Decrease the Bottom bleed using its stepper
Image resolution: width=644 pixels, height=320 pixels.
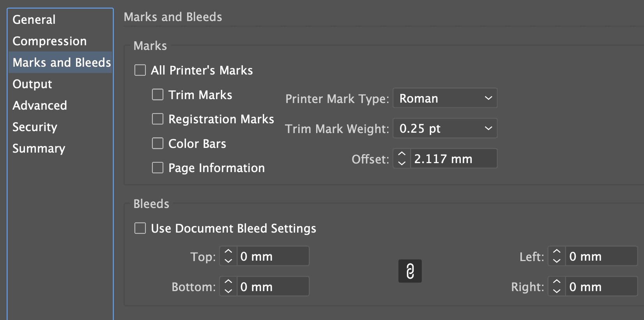(228, 290)
